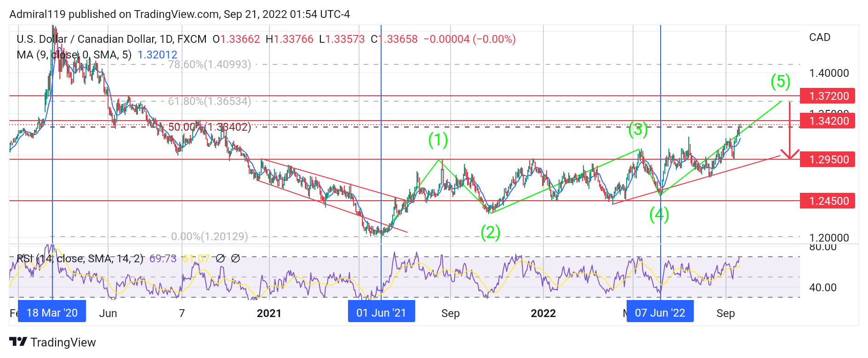
Task: Click the 78.60%(1.40993) Fibonacci label
Action: [210, 64]
